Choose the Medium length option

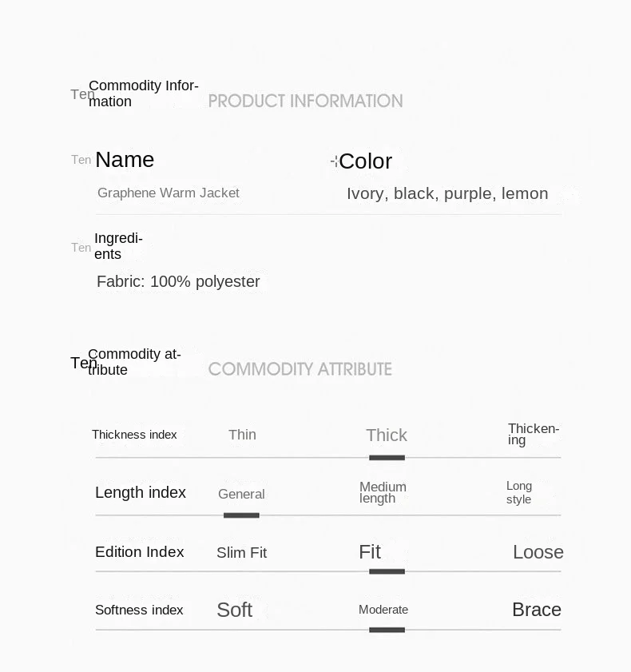(383, 492)
